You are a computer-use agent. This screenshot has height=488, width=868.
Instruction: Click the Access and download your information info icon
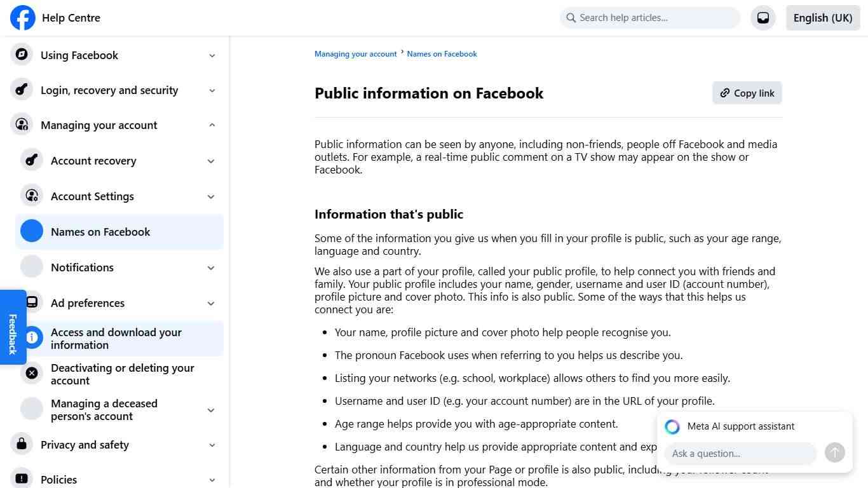point(31,337)
